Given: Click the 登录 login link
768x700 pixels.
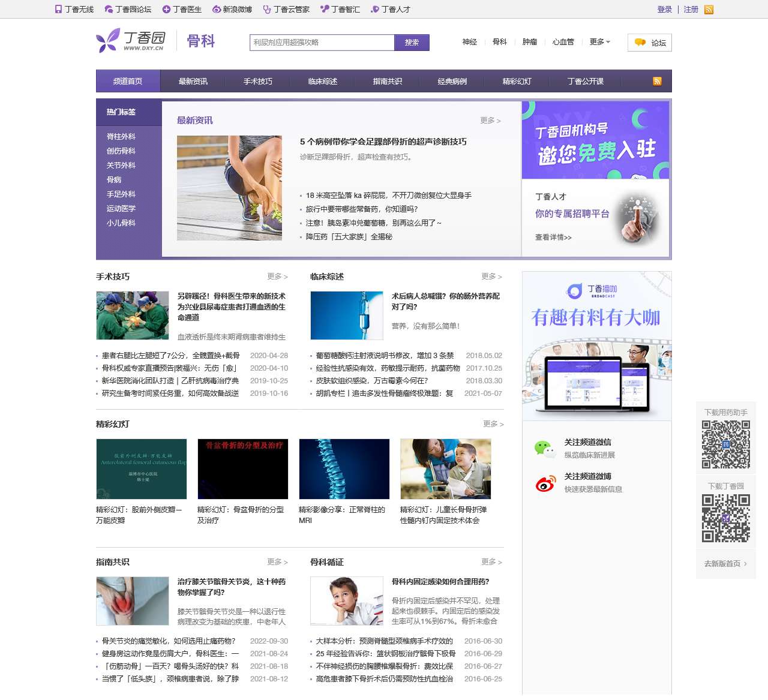Looking at the screenshot, I should click(x=665, y=10).
